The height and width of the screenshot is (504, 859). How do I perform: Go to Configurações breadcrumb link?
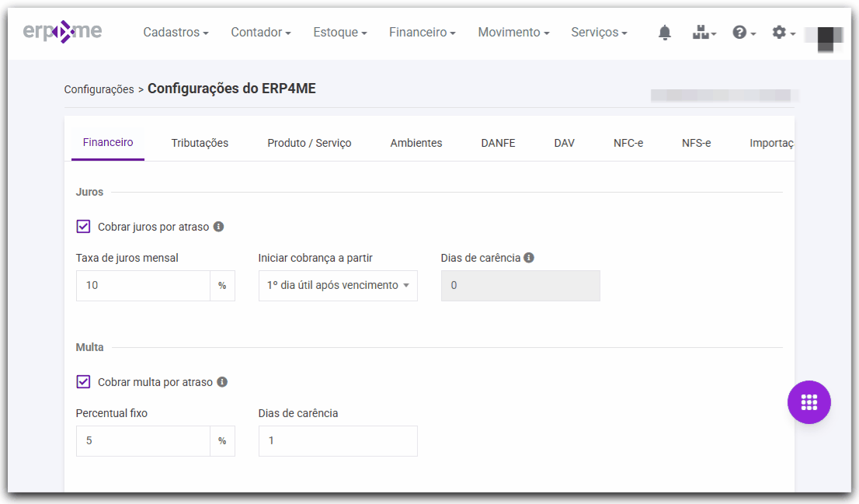(x=99, y=89)
